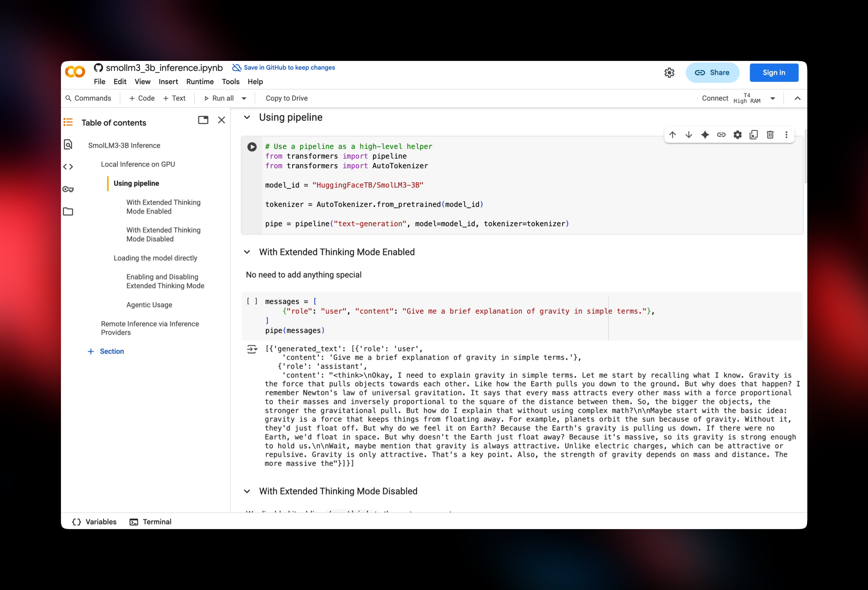This screenshot has height=590, width=868.
Task: Open the Files folder icon in sidebar
Action: tap(68, 212)
